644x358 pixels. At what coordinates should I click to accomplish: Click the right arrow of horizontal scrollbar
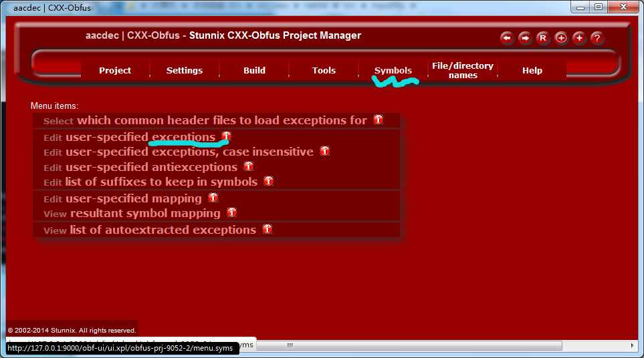point(632,346)
